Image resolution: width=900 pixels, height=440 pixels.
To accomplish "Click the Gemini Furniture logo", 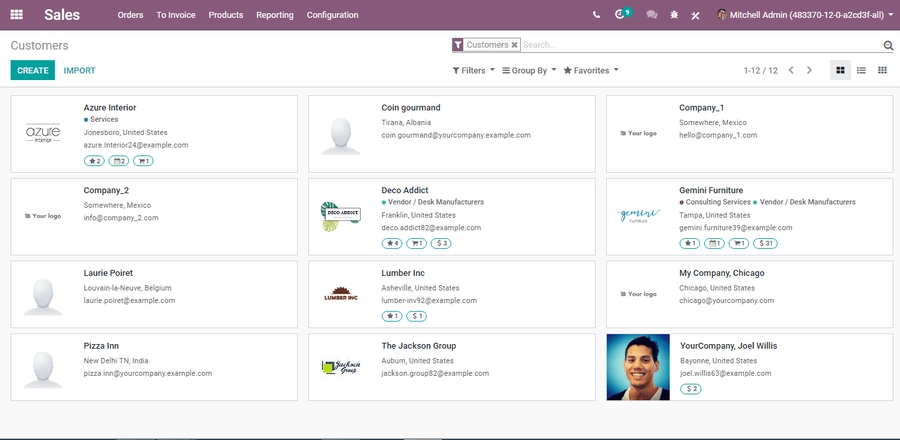I will (638, 216).
